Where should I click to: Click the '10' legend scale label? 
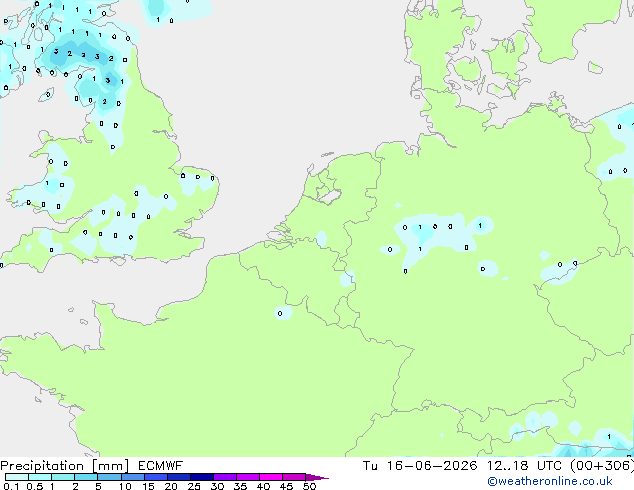tap(125, 486)
